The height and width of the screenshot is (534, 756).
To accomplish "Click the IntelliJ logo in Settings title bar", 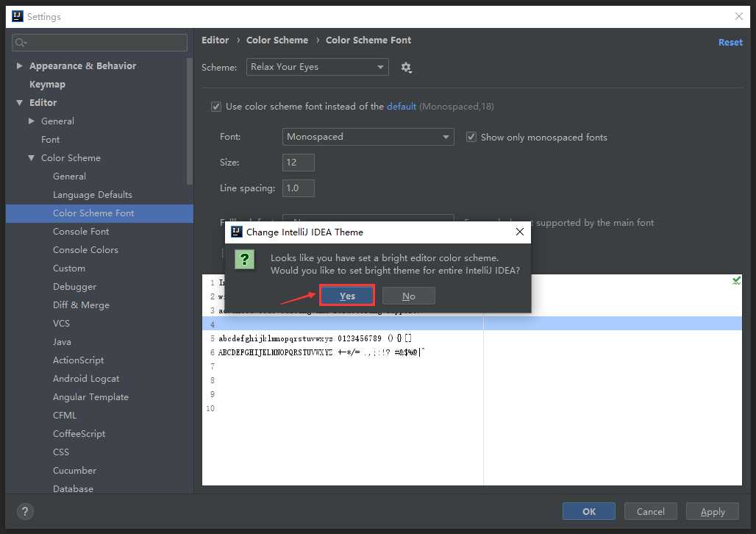I will pyautogui.click(x=18, y=16).
